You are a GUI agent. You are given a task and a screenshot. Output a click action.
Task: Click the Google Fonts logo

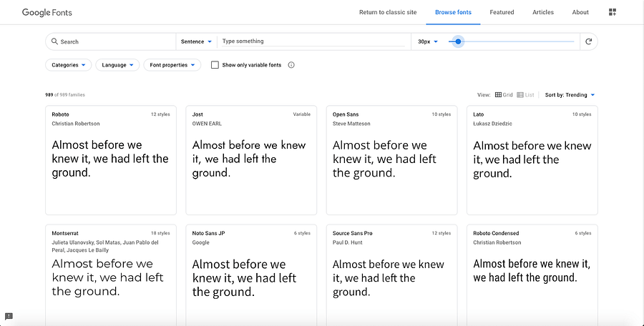pyautogui.click(x=47, y=12)
